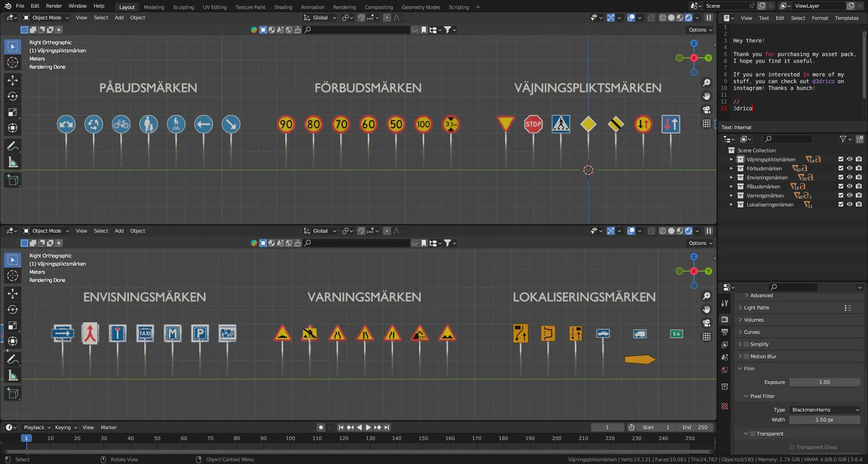
Task: Hide the Lokaliseringsmärken collection in viewport
Action: point(850,205)
